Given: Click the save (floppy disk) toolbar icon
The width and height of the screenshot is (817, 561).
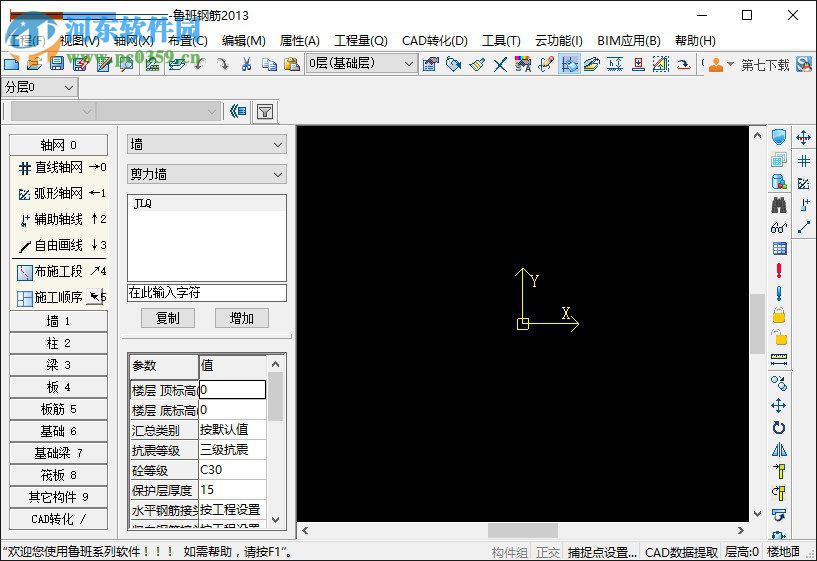Looking at the screenshot, I should pos(57,64).
